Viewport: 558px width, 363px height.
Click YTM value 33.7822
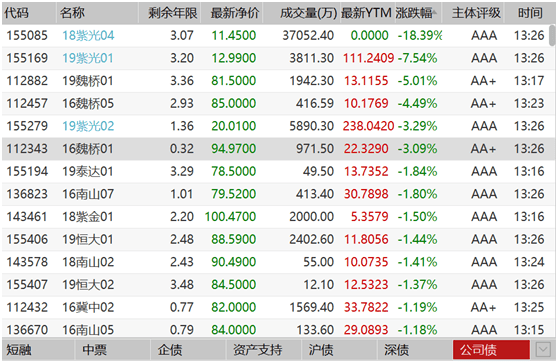366,307
